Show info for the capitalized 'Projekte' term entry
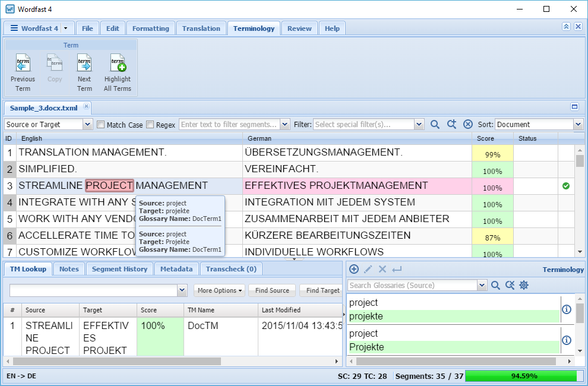 coord(567,340)
